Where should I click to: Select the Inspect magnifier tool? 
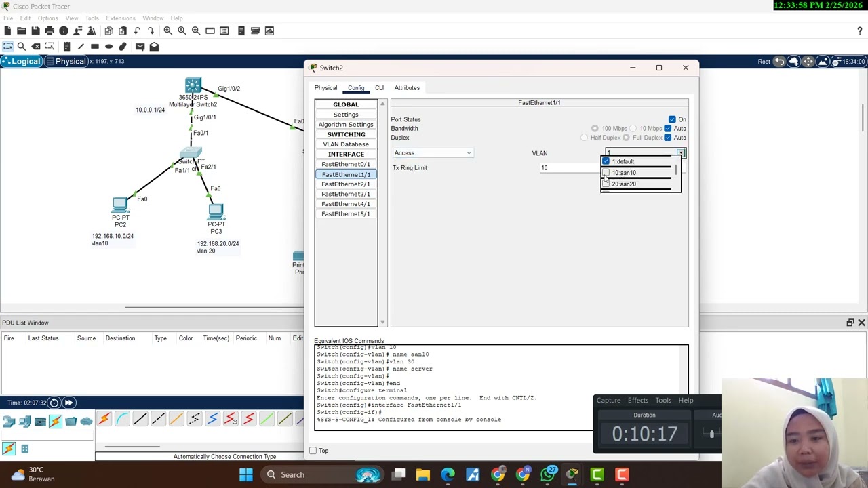click(x=22, y=46)
